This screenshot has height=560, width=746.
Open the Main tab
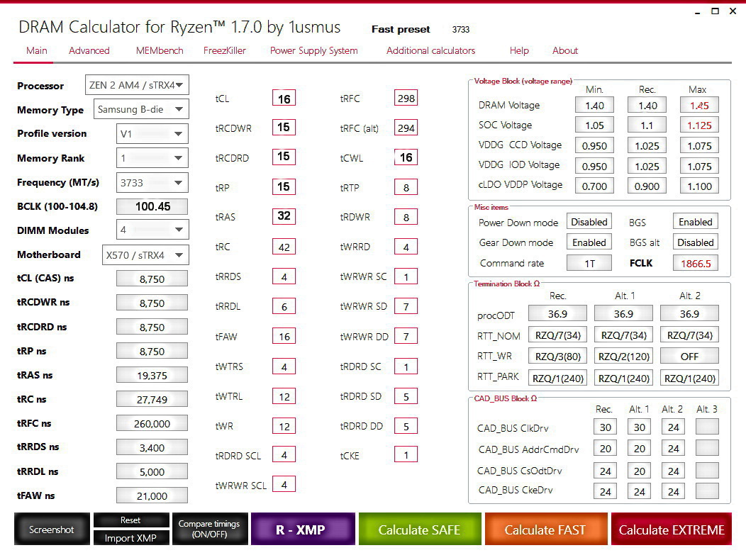(x=37, y=50)
